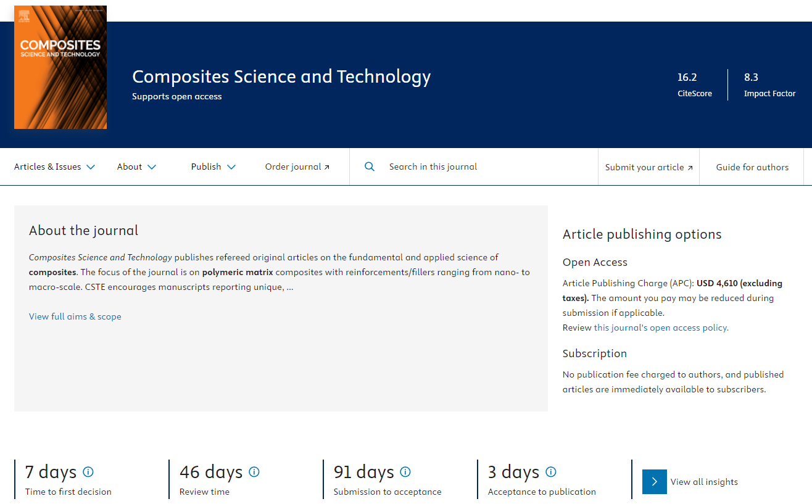Click the Composites Science and Technology title

coord(281,76)
